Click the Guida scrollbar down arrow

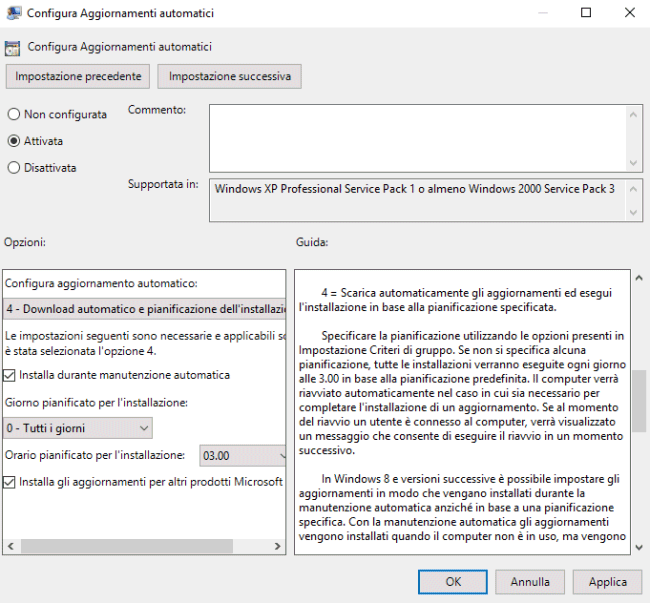point(639,547)
